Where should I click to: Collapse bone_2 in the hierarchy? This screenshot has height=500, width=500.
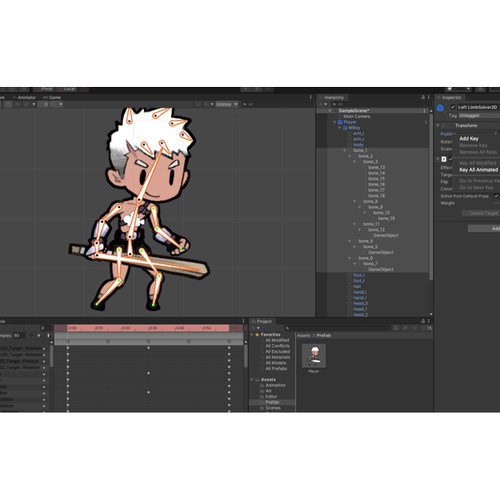(350, 156)
